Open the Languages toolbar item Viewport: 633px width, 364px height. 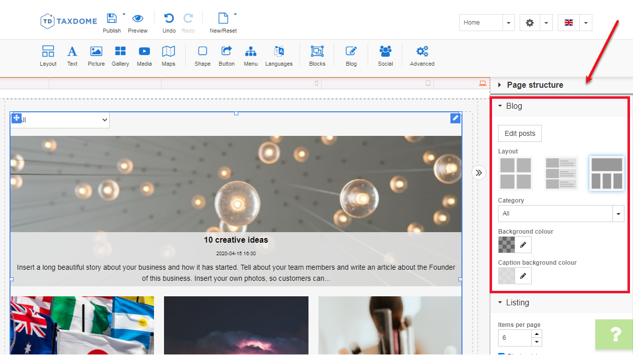pyautogui.click(x=279, y=55)
